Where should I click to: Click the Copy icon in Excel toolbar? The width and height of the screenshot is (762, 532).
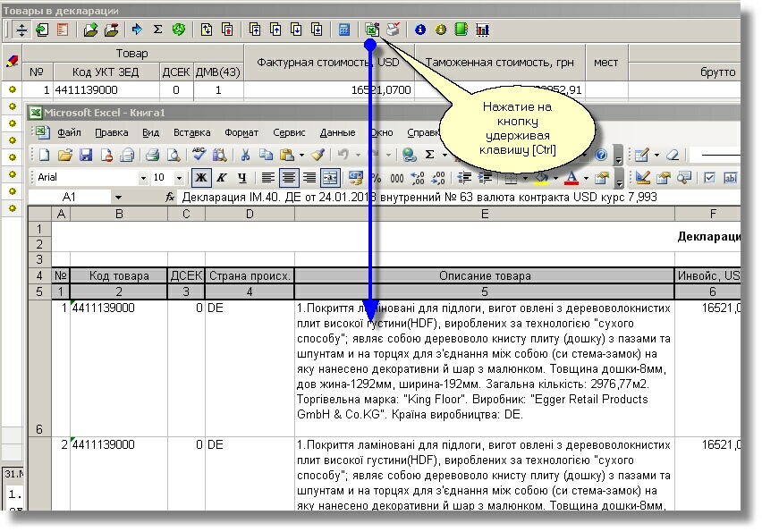pyautogui.click(x=266, y=155)
